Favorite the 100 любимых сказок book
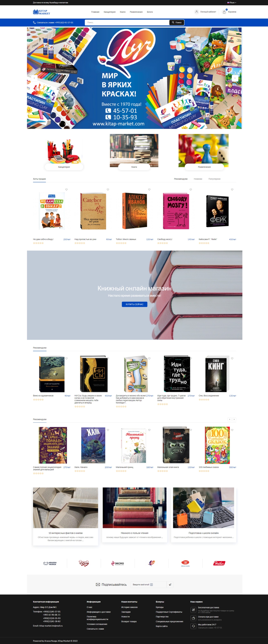 pyautogui.click(x=232, y=430)
